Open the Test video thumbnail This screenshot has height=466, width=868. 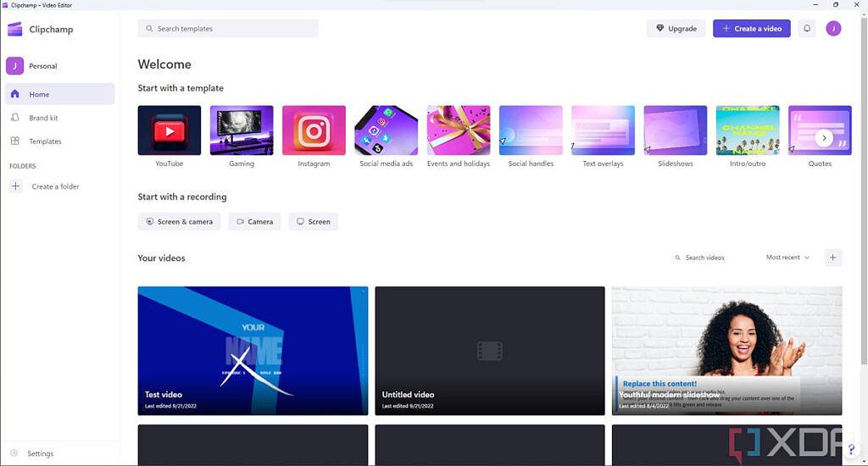[253, 350]
